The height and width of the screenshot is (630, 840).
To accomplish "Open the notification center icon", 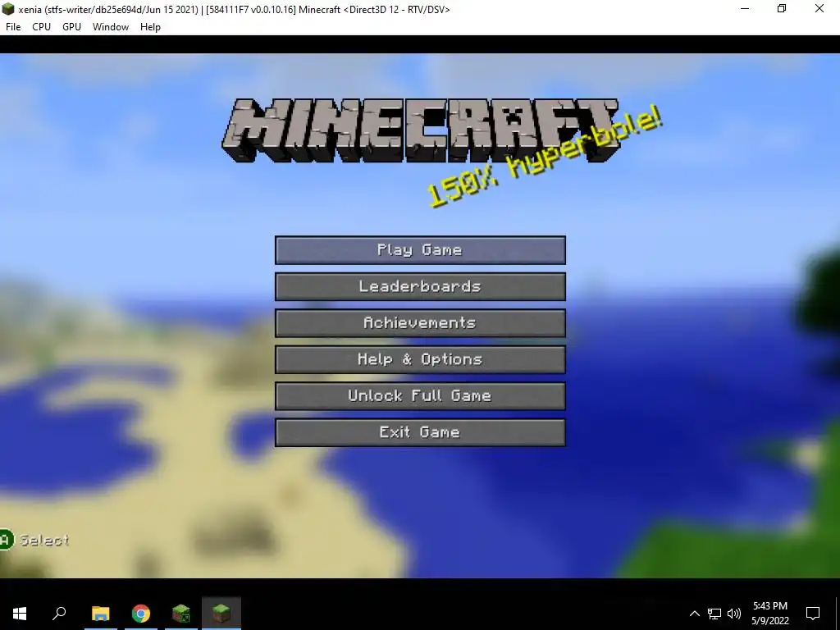I will [x=813, y=614].
